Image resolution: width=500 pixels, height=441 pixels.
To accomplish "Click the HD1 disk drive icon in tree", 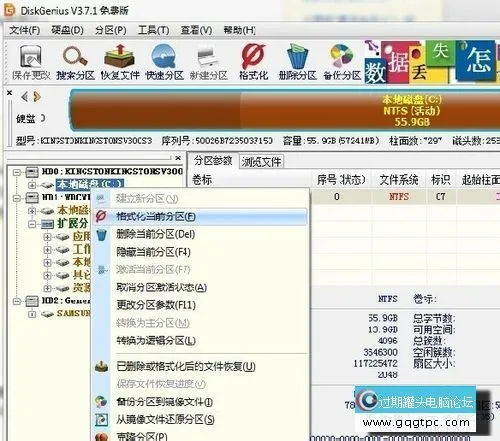I will click(x=32, y=197).
